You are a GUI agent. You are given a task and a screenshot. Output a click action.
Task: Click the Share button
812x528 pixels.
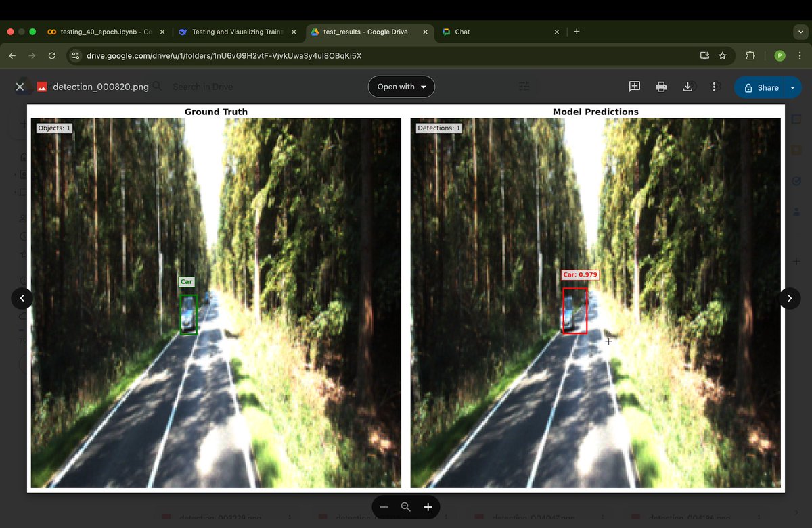tap(763, 87)
